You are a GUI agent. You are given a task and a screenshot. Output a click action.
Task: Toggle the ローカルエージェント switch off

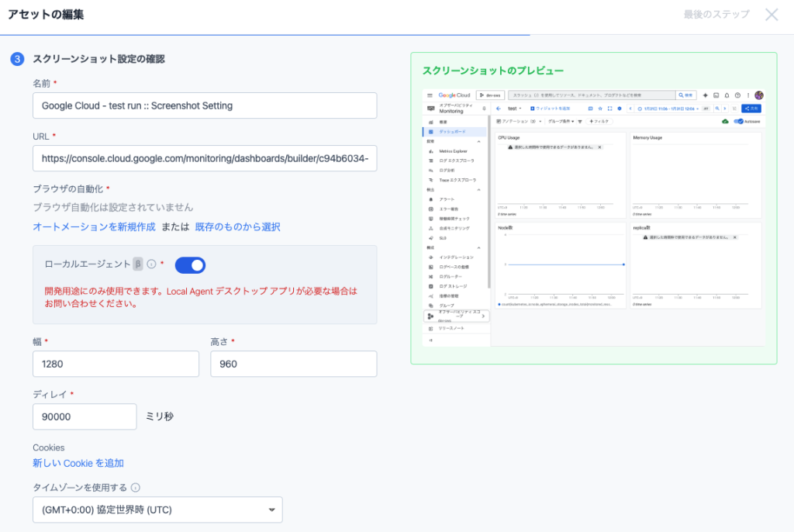190,265
